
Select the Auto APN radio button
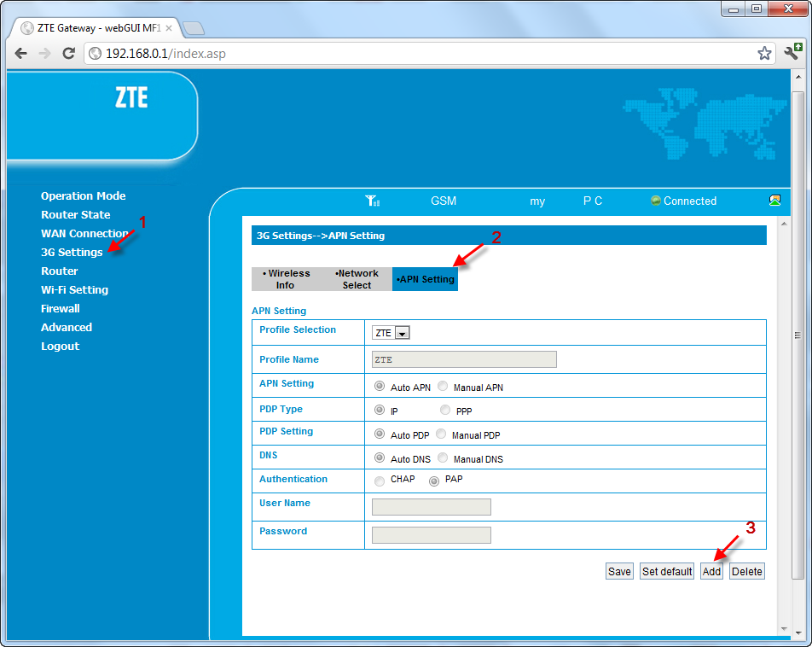click(x=380, y=386)
